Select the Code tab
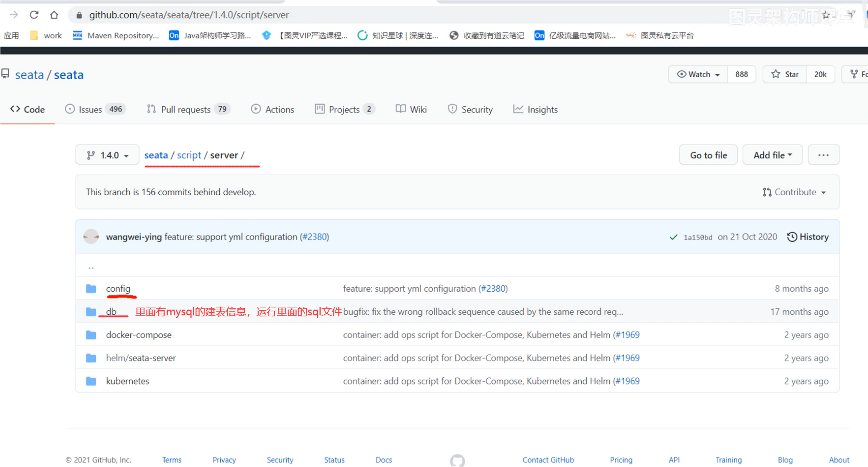This screenshot has width=868, height=467. (x=27, y=109)
